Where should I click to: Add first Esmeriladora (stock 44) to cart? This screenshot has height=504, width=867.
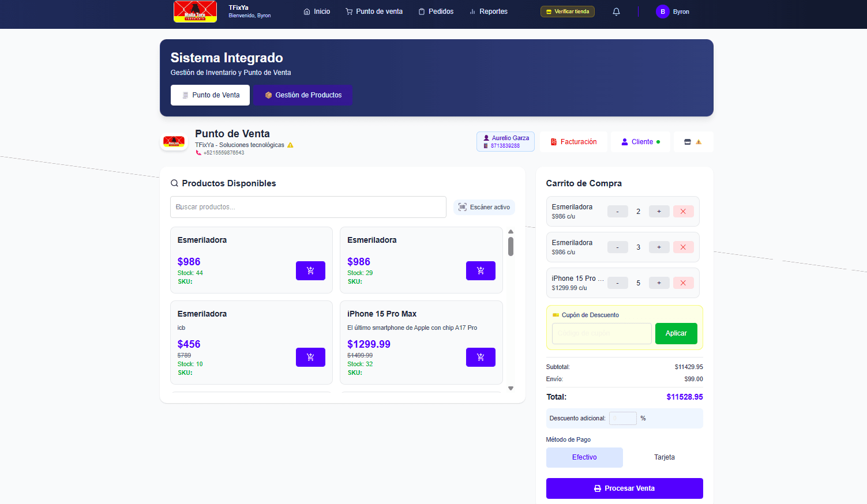(310, 270)
